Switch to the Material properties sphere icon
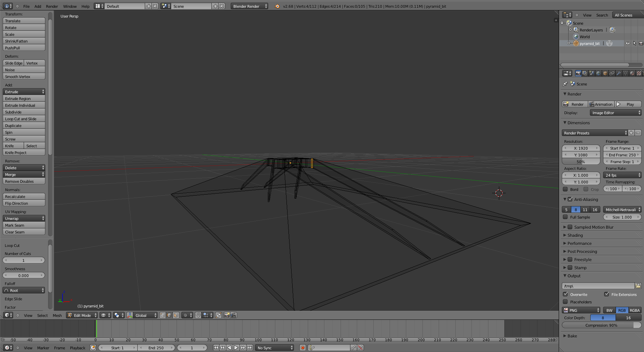 [632, 73]
